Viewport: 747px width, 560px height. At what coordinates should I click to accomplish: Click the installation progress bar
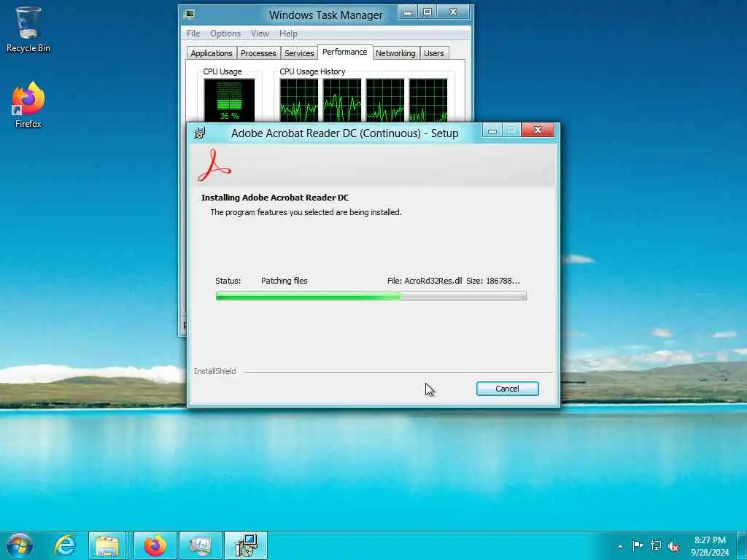[371, 296]
